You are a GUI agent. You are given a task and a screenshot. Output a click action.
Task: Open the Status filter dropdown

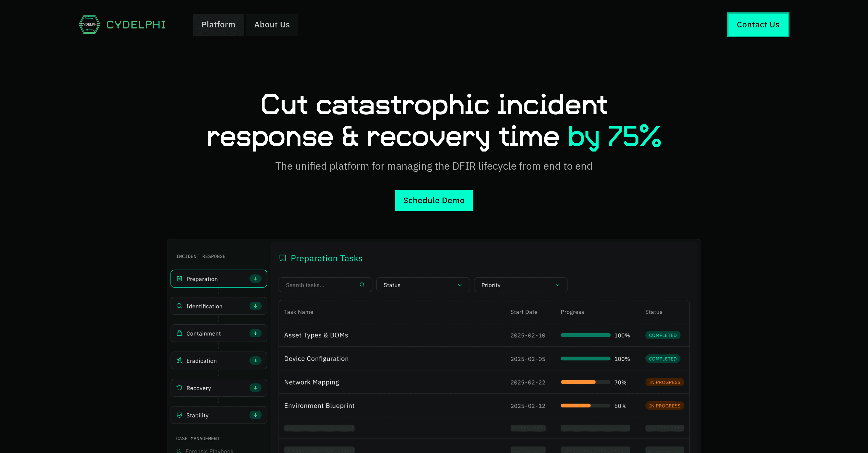[423, 285]
